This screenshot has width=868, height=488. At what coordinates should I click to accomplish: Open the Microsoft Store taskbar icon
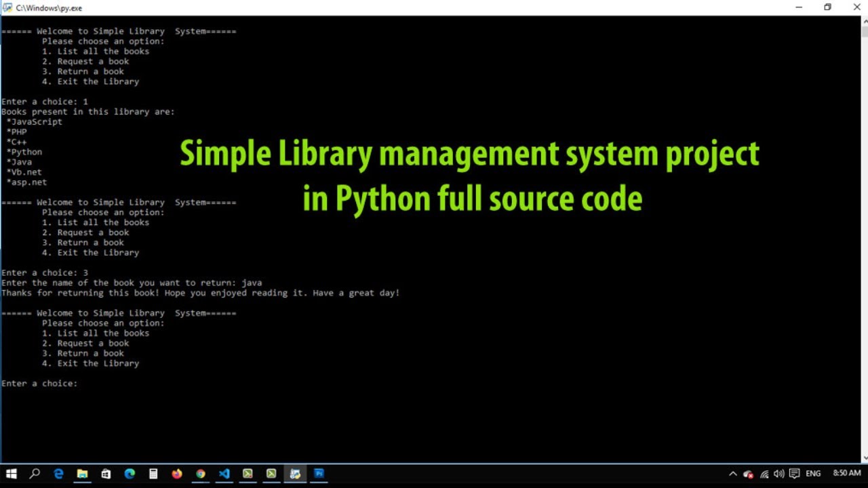click(106, 474)
